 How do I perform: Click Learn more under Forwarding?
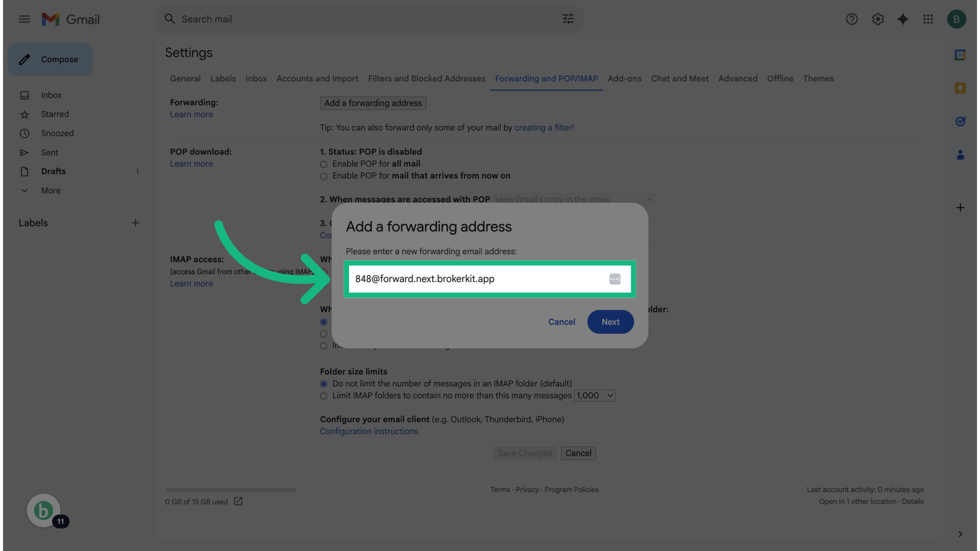[191, 115]
